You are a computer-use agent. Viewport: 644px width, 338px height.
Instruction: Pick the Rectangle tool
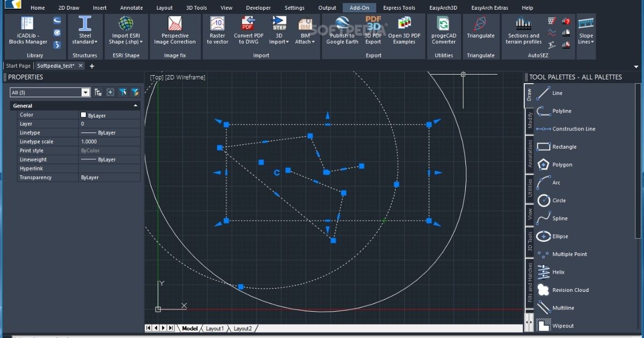557,146
